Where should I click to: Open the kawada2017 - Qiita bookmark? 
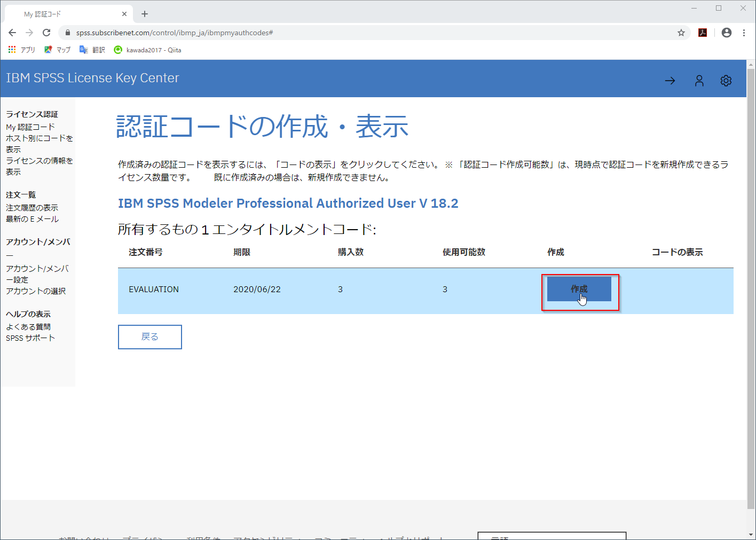[148, 50]
